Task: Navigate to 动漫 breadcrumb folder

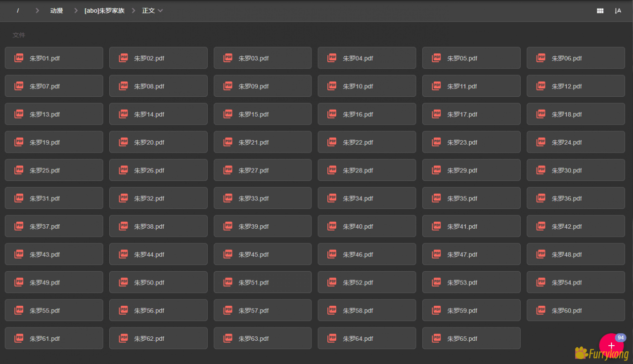Action: [x=56, y=11]
